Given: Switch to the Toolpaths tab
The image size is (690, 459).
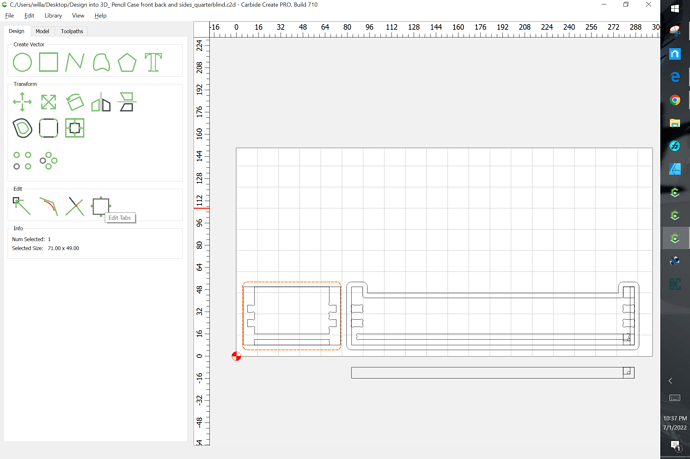Looking at the screenshot, I should [72, 31].
